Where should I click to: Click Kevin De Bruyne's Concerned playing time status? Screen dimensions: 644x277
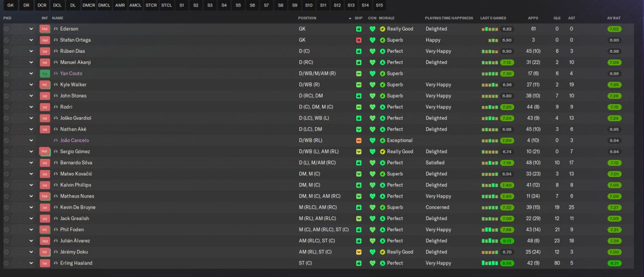pos(437,208)
